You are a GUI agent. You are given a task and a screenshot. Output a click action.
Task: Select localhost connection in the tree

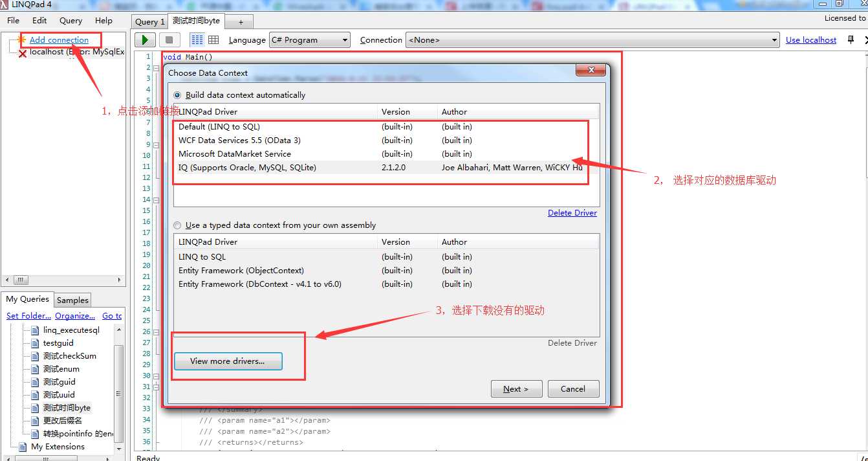(76, 52)
